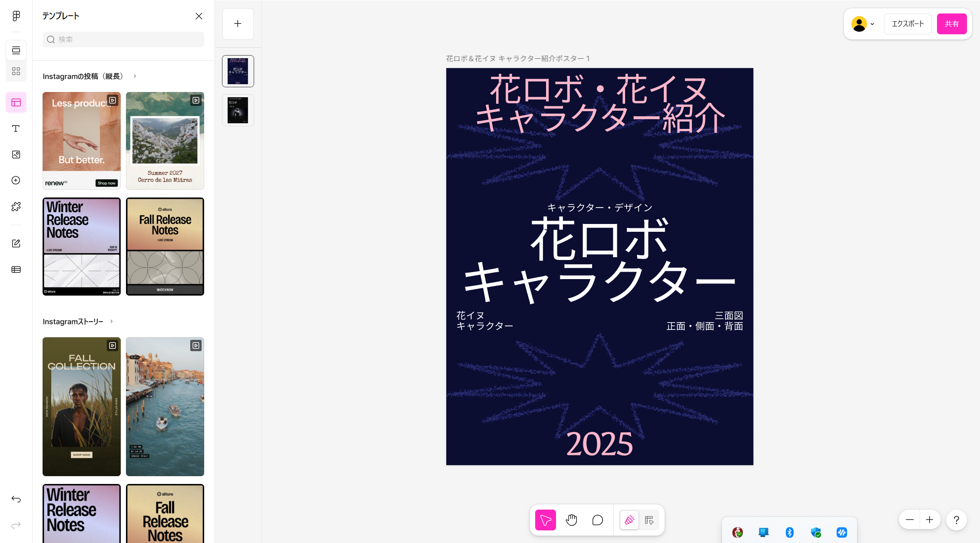Open the Media image icon in sidebar
The height and width of the screenshot is (543, 980).
point(16,155)
